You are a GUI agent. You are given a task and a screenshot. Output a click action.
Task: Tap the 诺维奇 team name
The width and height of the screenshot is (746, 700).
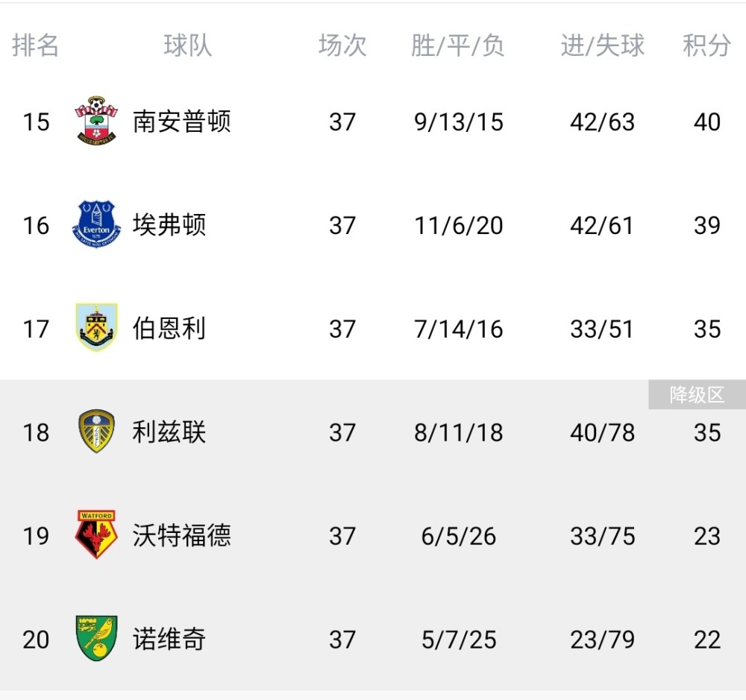tap(169, 639)
